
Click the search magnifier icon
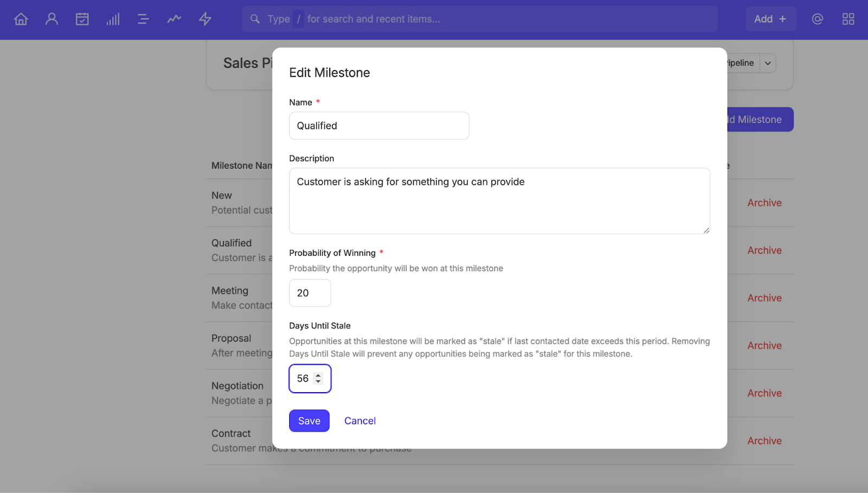pyautogui.click(x=255, y=19)
